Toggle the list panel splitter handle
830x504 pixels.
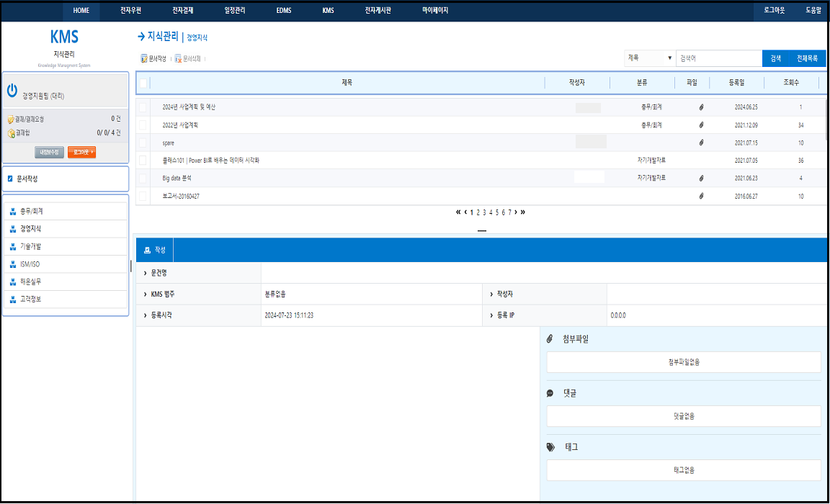tap(482, 231)
